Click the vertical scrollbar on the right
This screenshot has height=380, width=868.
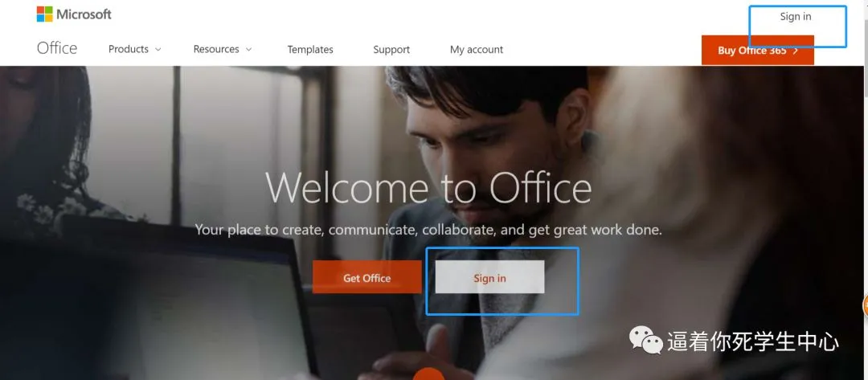[x=865, y=190]
